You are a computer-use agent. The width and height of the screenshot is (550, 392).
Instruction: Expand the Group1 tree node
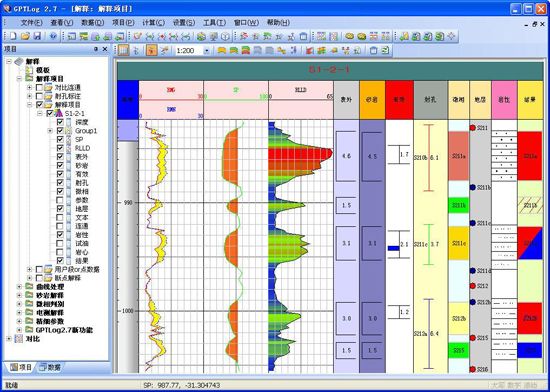50,131
